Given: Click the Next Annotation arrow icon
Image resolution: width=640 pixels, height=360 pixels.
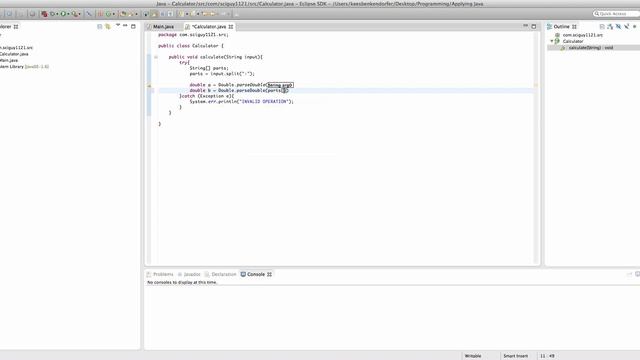Looking at the screenshot, I should click(181, 14).
